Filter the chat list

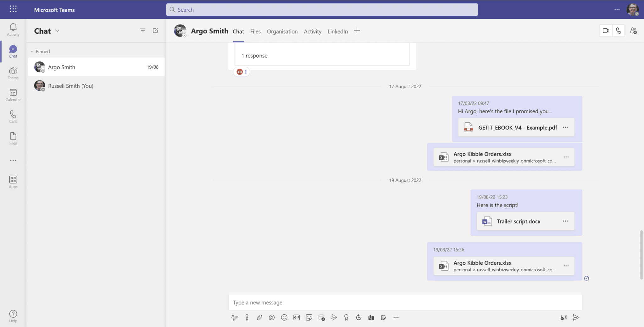tap(143, 31)
